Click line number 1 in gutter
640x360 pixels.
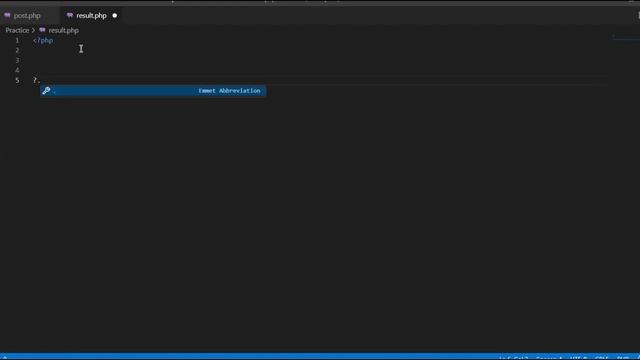coord(17,40)
